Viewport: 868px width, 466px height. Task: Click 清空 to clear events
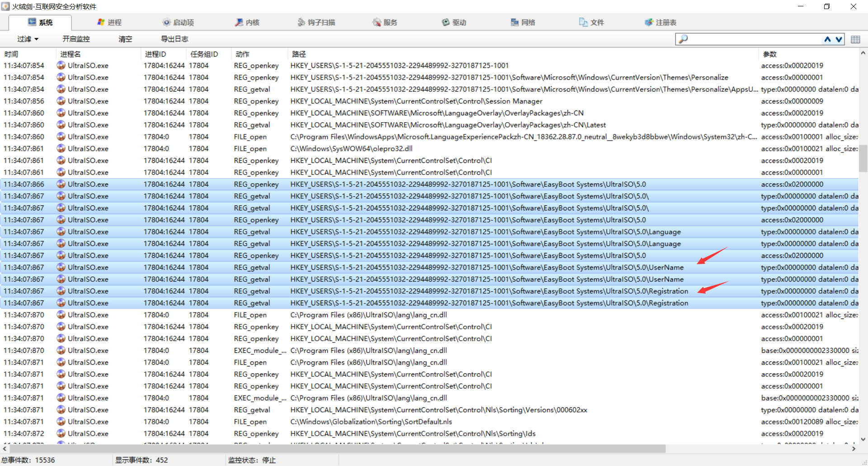click(125, 39)
